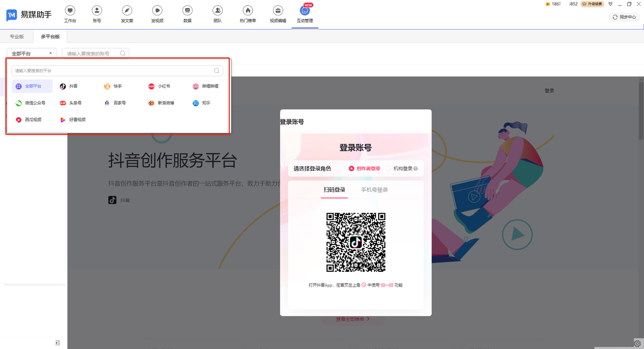The image size is (644, 349).
Task: Choose the 西瓜视频 platform
Action: [29, 120]
